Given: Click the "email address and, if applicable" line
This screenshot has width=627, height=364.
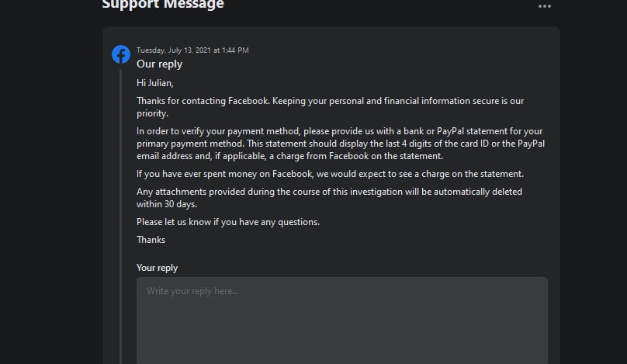Looking at the screenshot, I should click(x=289, y=156).
